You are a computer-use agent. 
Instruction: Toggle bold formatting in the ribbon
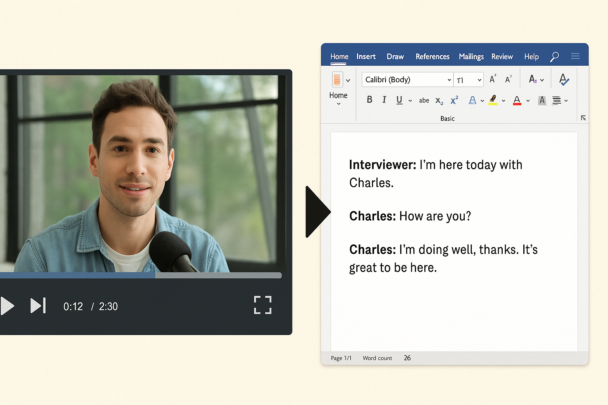[369, 100]
